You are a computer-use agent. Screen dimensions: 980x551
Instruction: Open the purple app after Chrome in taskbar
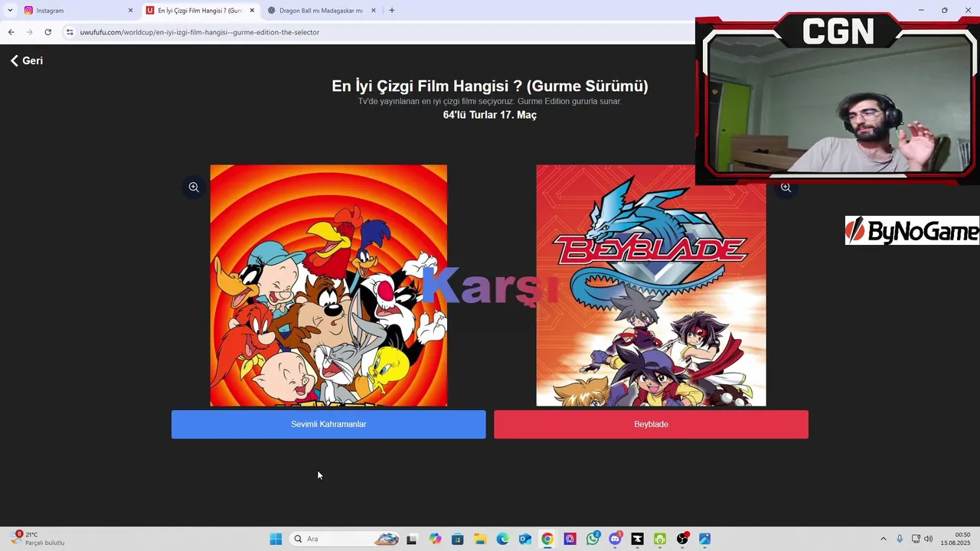tap(570, 539)
